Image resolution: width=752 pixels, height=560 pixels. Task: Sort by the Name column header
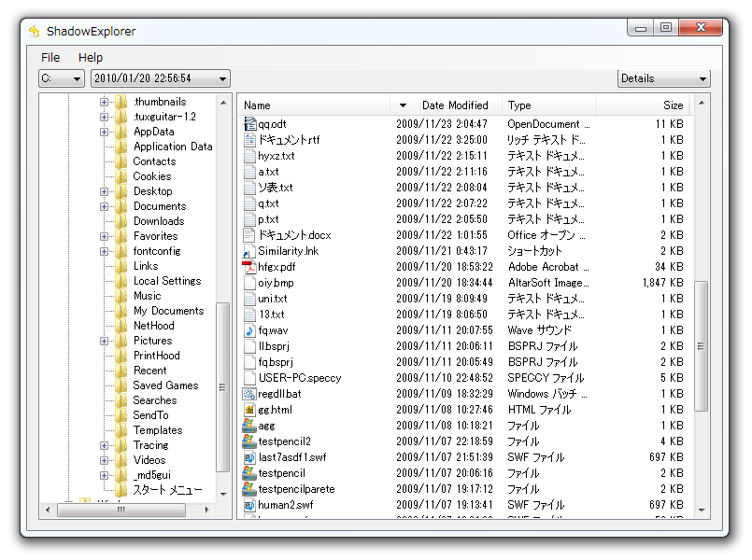click(314, 105)
